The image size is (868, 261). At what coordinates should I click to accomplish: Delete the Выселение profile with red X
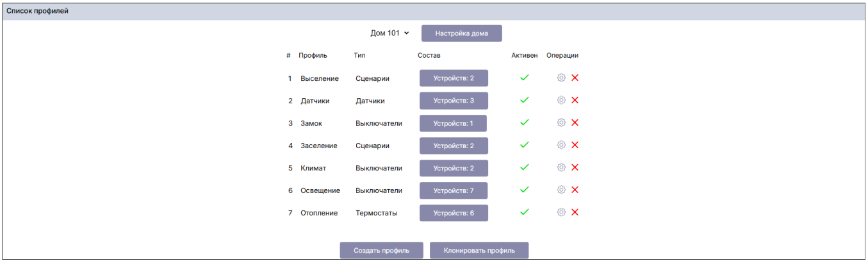click(575, 78)
